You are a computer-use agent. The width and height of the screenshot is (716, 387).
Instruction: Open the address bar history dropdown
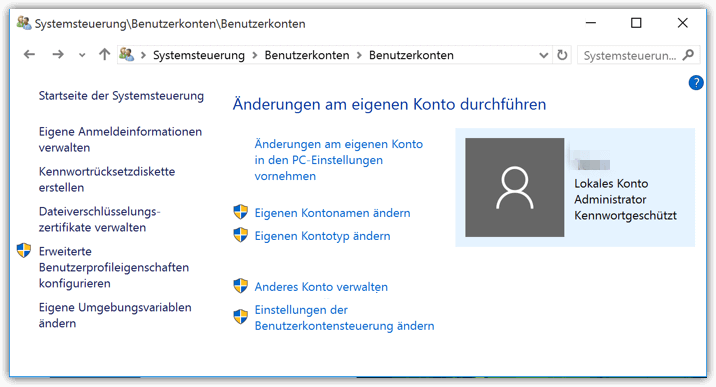[x=543, y=55]
